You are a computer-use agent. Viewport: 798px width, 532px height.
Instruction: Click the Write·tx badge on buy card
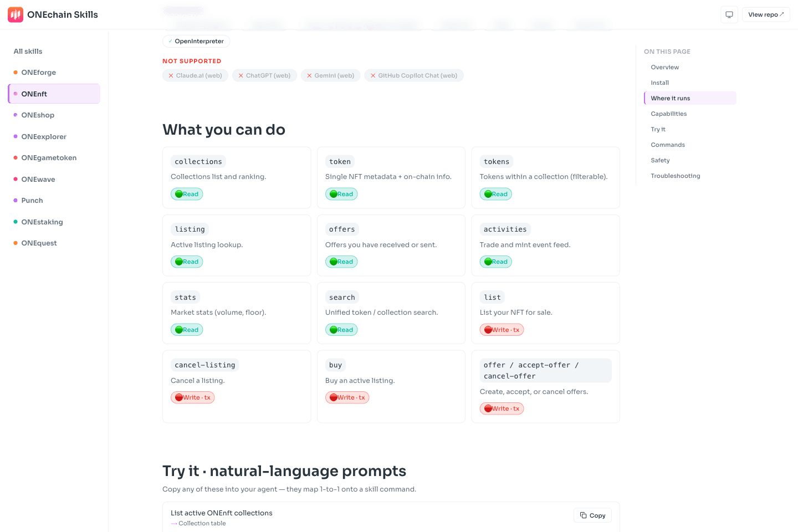pos(347,397)
